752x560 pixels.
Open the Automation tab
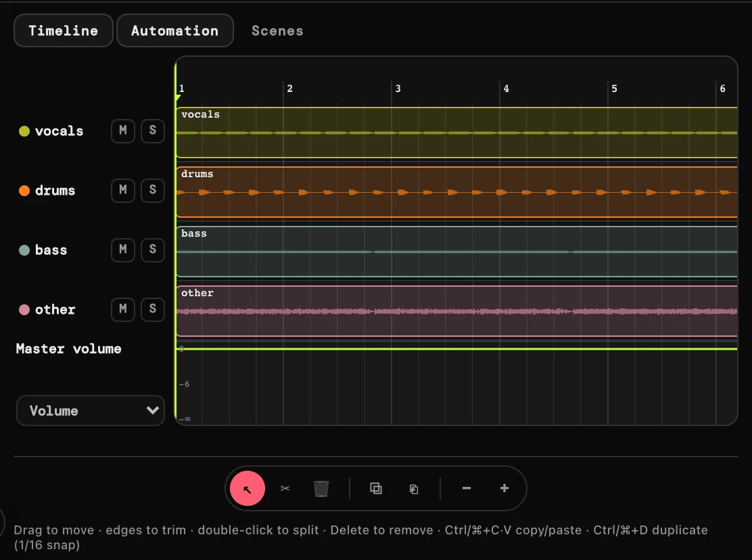point(175,30)
